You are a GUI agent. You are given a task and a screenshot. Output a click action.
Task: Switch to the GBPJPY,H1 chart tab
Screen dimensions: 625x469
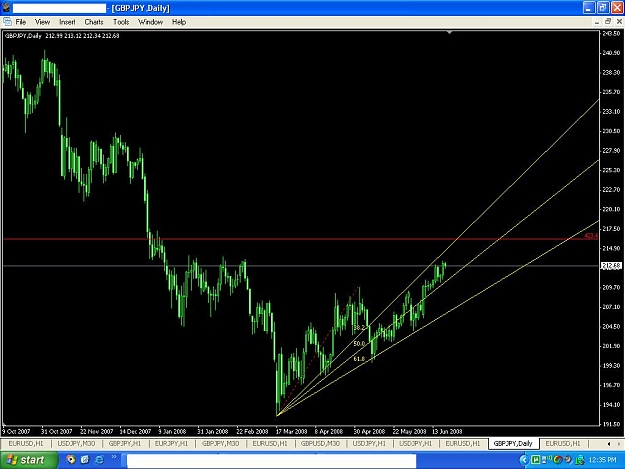[x=124, y=443]
